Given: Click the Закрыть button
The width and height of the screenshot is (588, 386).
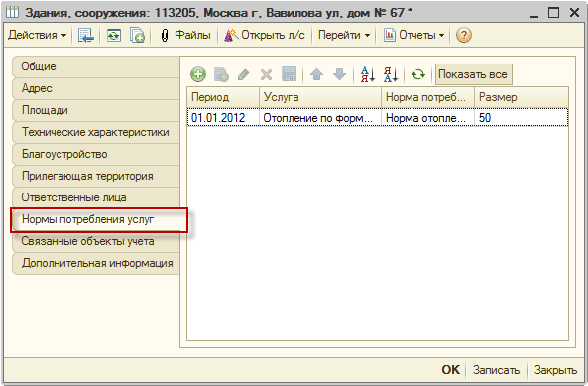Looking at the screenshot, I should point(555,370).
